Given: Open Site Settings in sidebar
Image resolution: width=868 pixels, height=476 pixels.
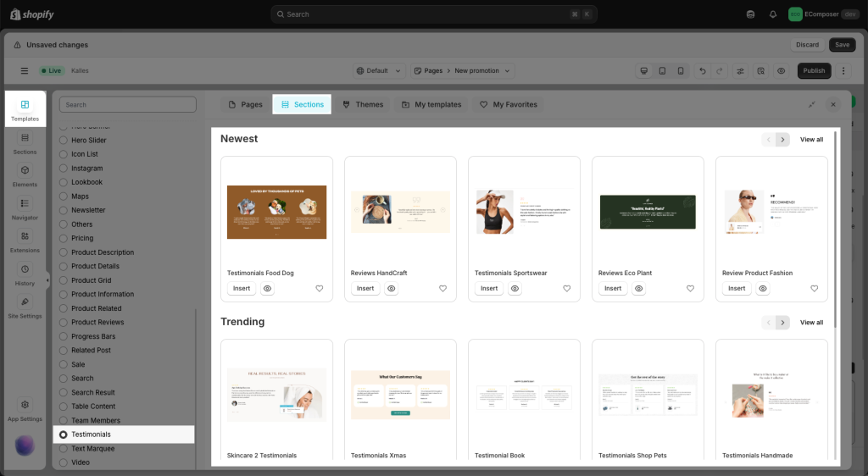Looking at the screenshot, I should coord(25,307).
